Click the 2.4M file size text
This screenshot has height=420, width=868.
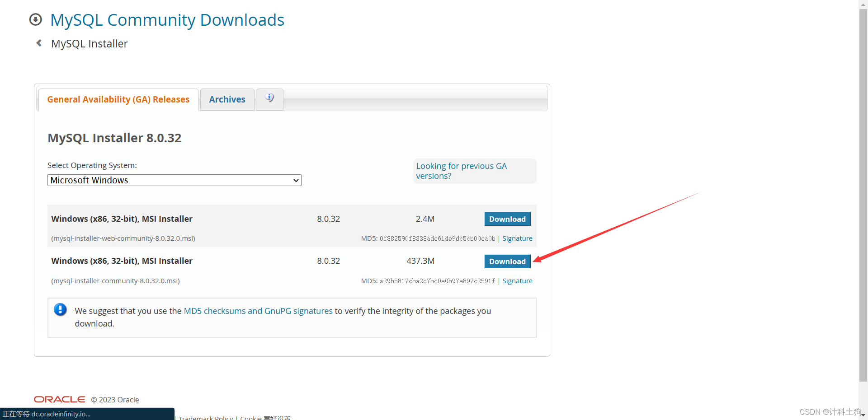click(425, 219)
